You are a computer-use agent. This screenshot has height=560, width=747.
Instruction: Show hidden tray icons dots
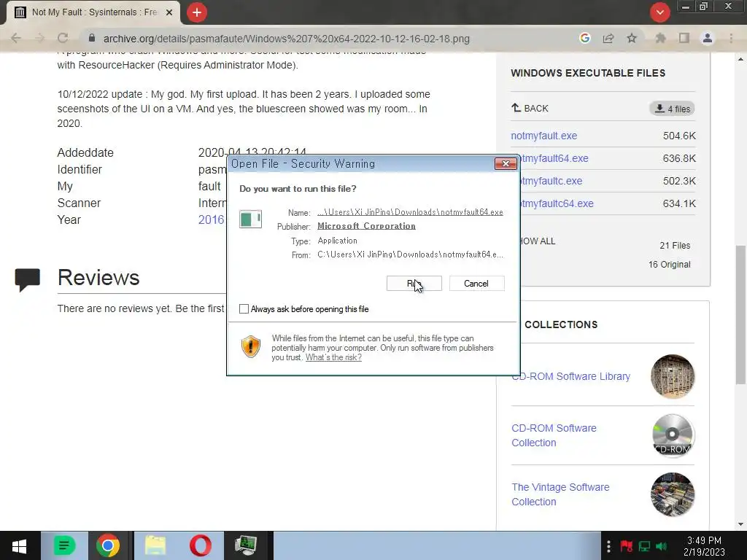point(608,546)
